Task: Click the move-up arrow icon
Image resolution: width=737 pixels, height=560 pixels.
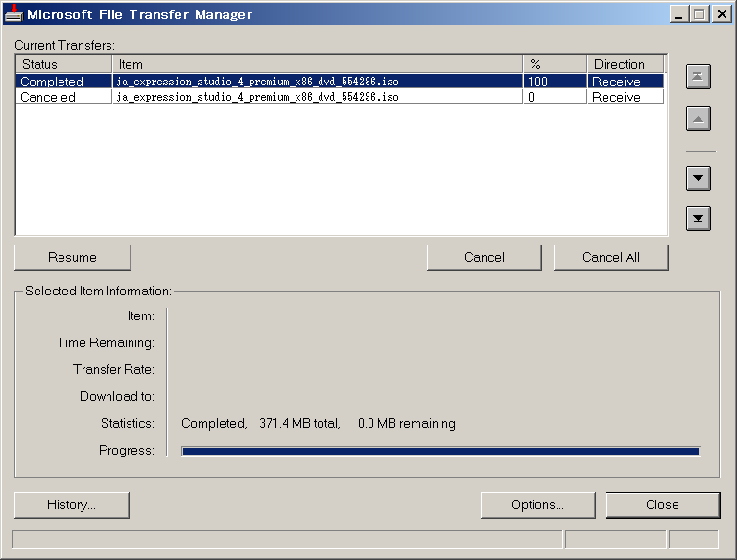Action: click(x=699, y=120)
